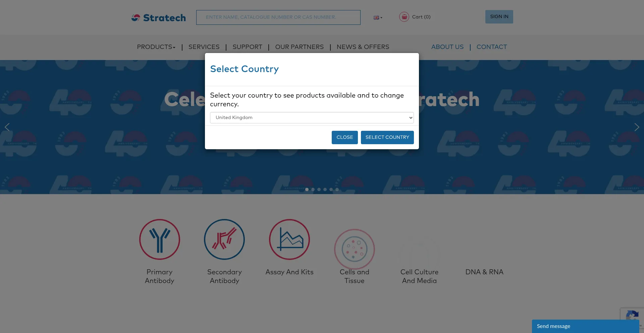Click the Stratech logo
This screenshot has width=644, height=333.
pos(158,17)
